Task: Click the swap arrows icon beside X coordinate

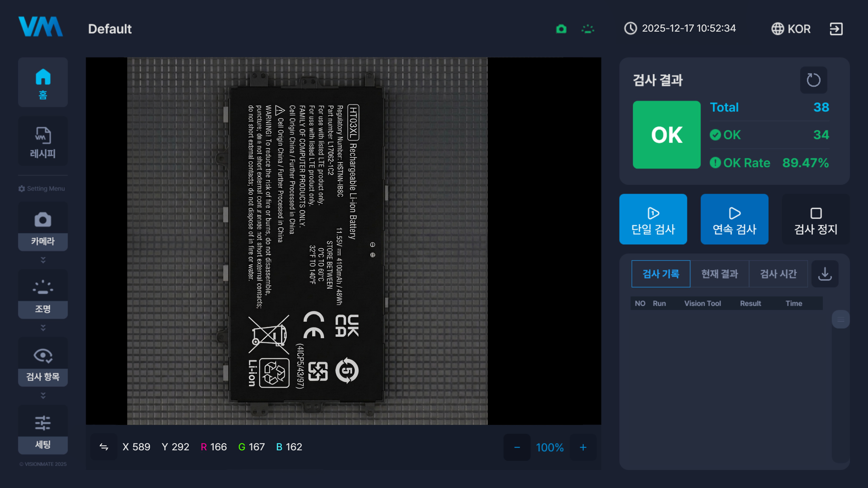Action: 104,447
